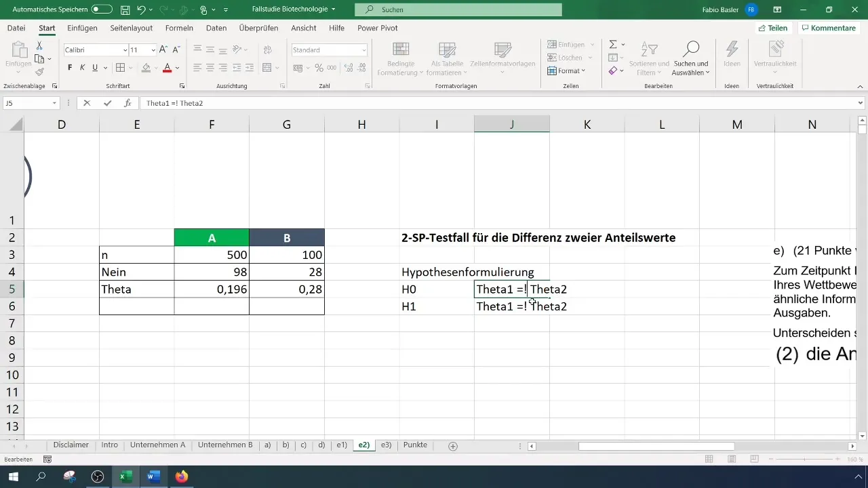This screenshot has width=868, height=488.
Task: Open Word from the taskbar
Action: click(x=153, y=476)
